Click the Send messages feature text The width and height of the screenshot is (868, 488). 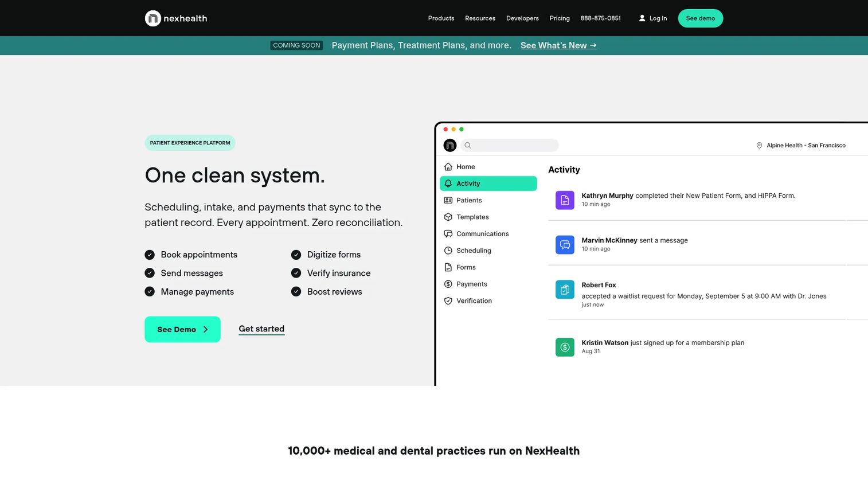pos(191,273)
